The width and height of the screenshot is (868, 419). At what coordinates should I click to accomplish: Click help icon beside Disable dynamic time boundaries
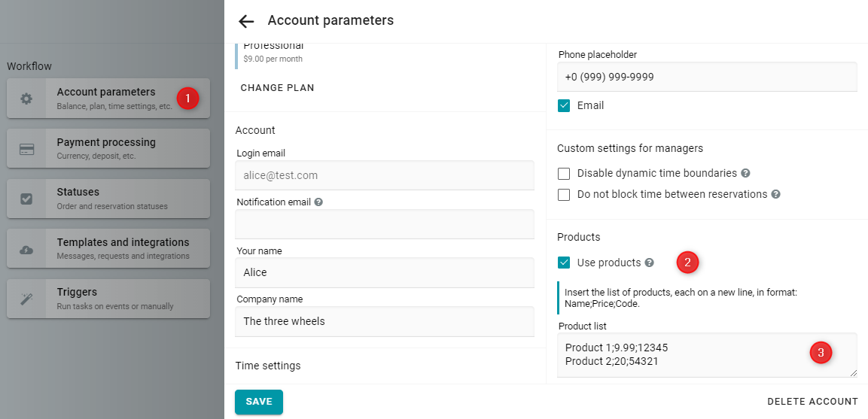pos(745,173)
